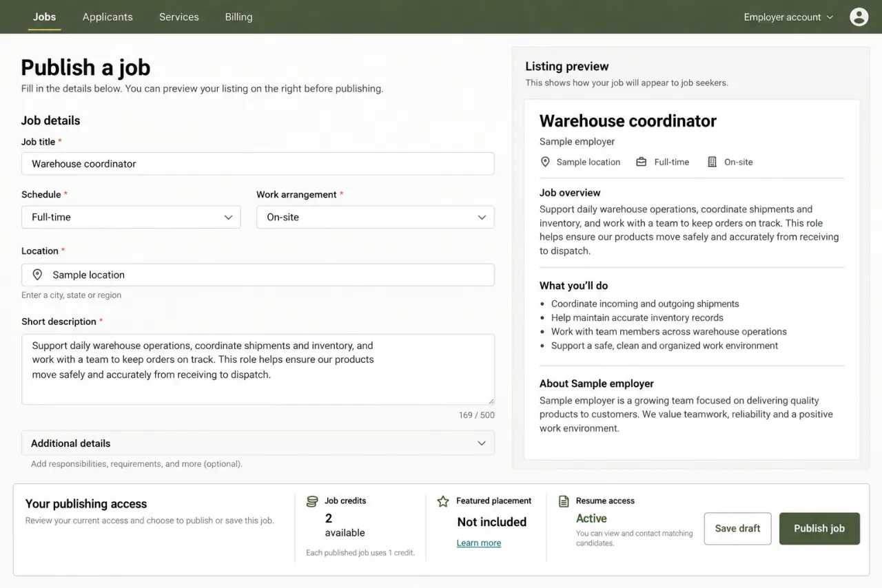Image resolution: width=882 pixels, height=588 pixels.
Task: Click the Publish job button
Action: pyautogui.click(x=819, y=529)
